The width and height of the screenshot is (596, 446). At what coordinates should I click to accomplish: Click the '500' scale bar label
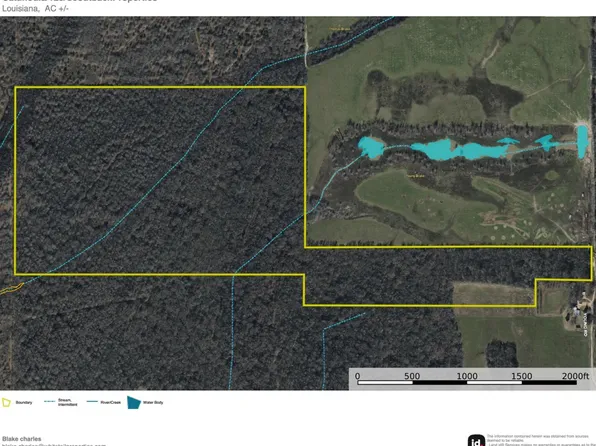412,376
